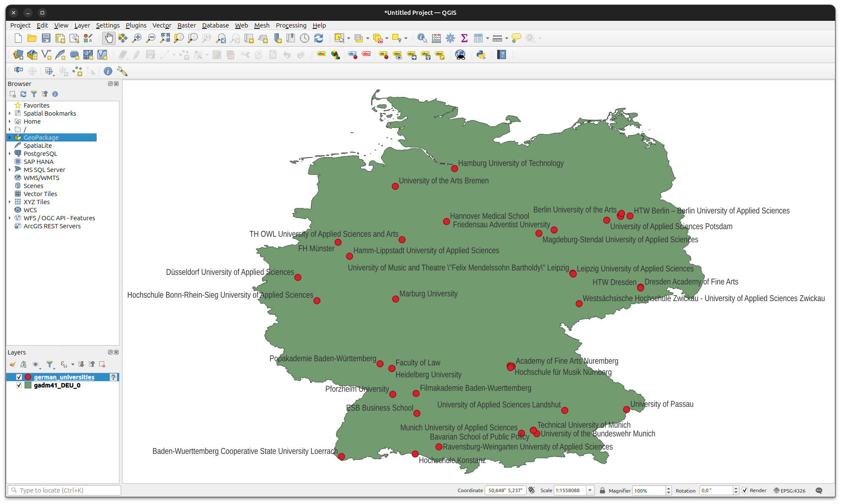Select the gadm41_DEU_0 layer name
This screenshot has width=841, height=504.
[x=57, y=385]
